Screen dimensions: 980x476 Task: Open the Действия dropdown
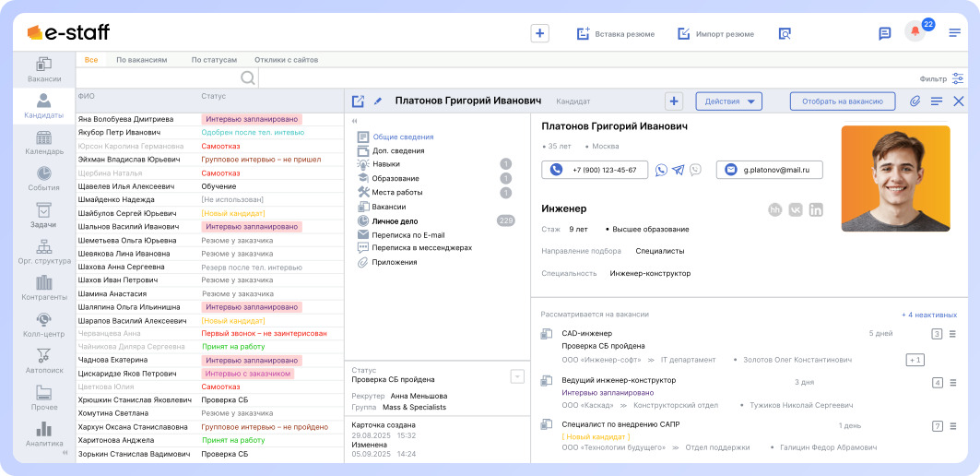point(727,101)
